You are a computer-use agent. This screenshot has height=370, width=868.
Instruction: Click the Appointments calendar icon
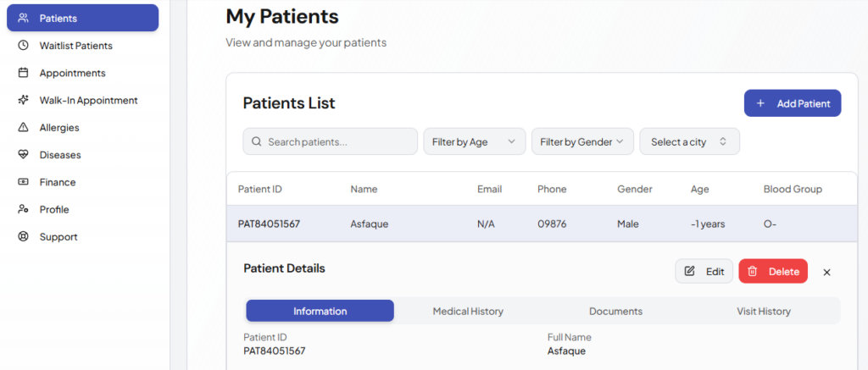click(x=23, y=73)
